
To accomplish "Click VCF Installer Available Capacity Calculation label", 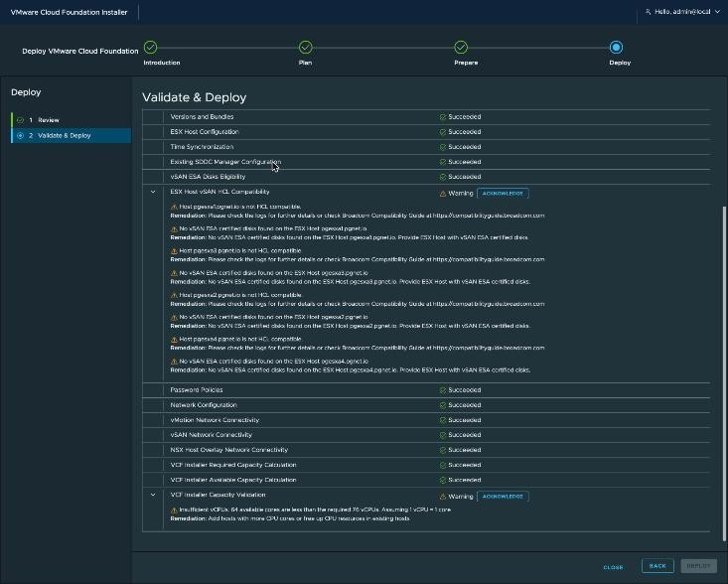I will (233, 480).
